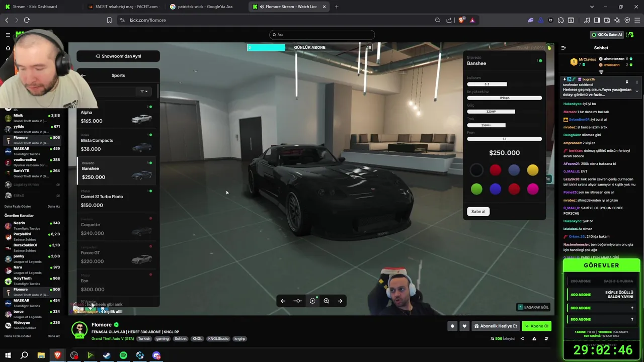Pick the black color swatch
Viewport: 644px width, 362px height.
click(x=476, y=170)
